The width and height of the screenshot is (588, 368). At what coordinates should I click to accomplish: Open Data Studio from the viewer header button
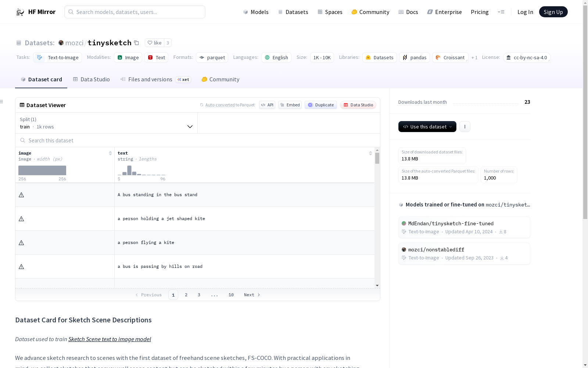358,105
